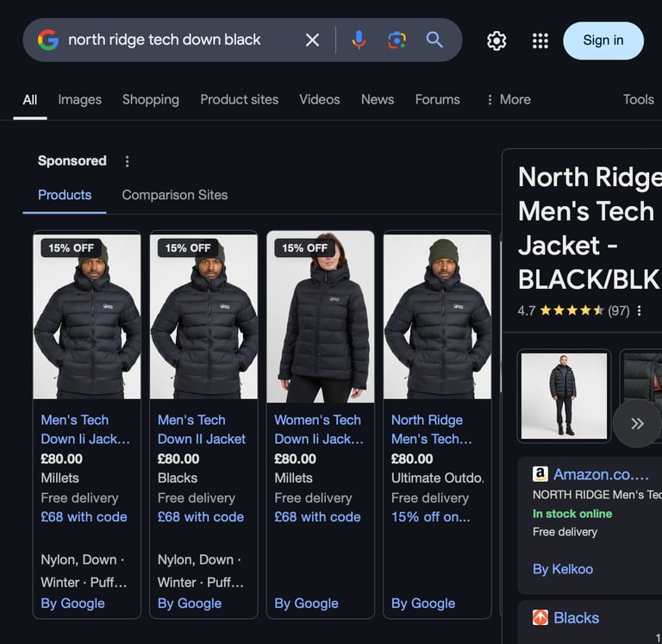The height and width of the screenshot is (644, 662).
Task: Click the Google logo in search bar
Action: 48,41
